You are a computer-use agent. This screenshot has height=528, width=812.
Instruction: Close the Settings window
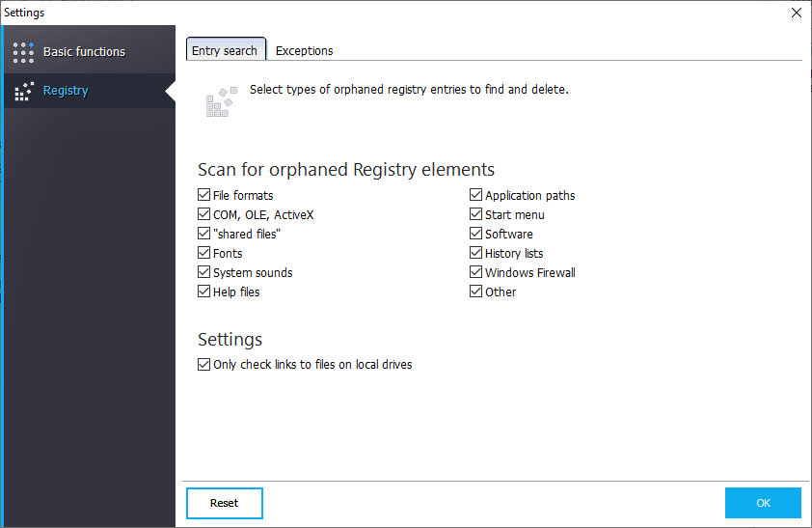(x=796, y=13)
